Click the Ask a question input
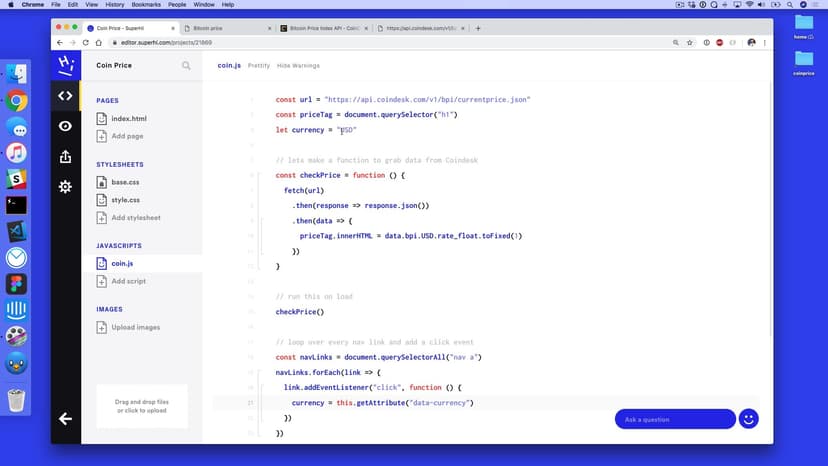The image size is (828, 466). [674, 419]
